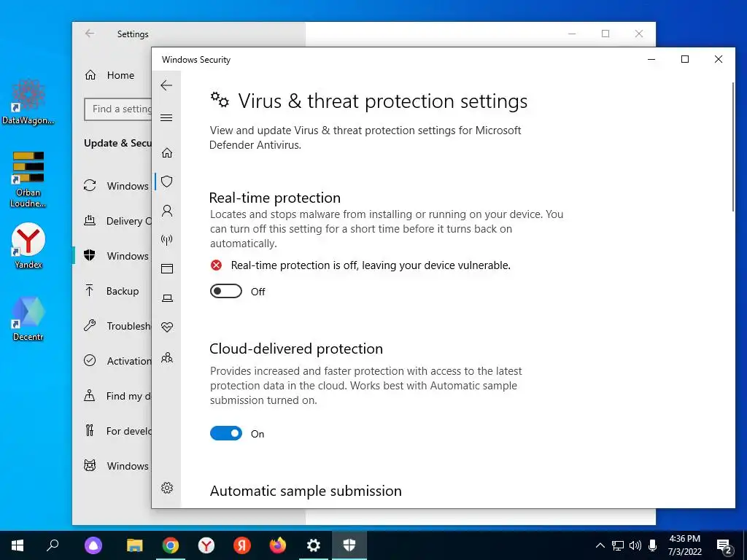Select Backup in Settings sidebar
Viewport: 747px width, 560px height.
click(113, 291)
